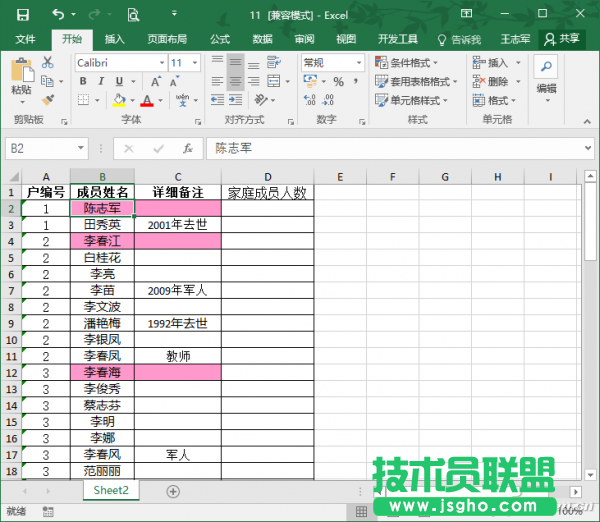This screenshot has height=522, width=600.
Task: Switch to 数据 ribbon tab
Action: (262, 39)
